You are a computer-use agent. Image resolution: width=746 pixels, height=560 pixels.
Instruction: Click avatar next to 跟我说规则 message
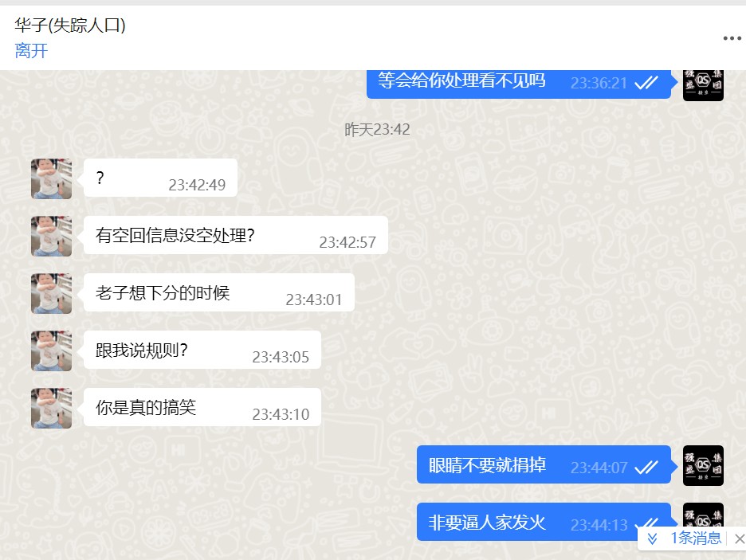pos(51,350)
